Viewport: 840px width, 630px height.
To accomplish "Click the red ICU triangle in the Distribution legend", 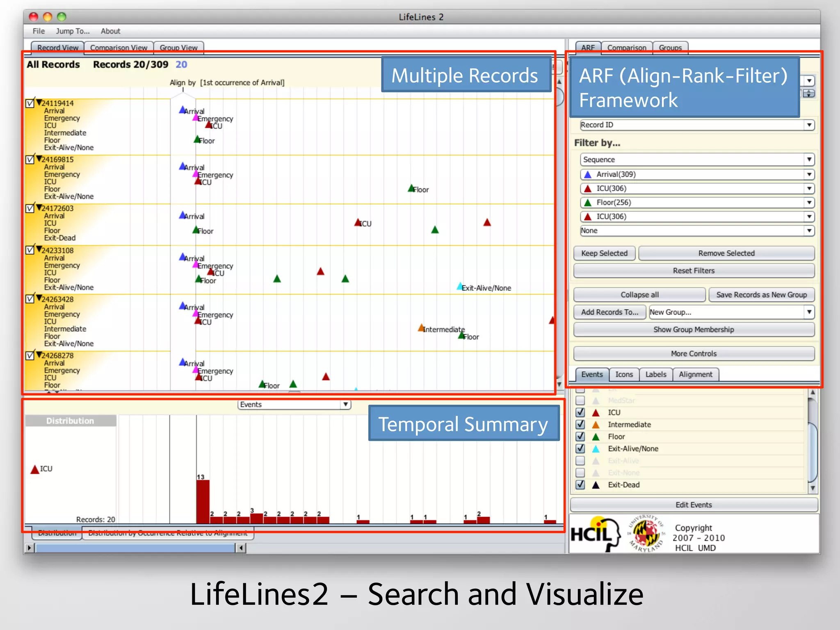I will pos(35,469).
